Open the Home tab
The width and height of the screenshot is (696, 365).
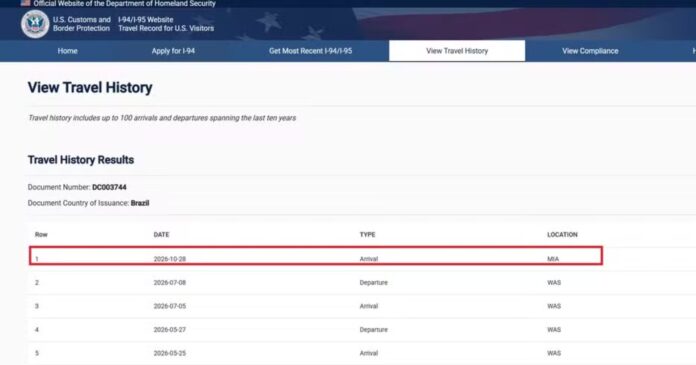[x=67, y=51]
